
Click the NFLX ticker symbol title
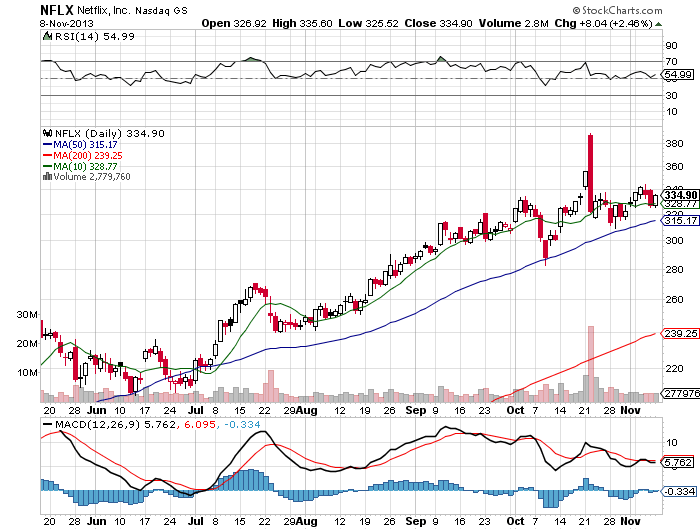[x=56, y=10]
